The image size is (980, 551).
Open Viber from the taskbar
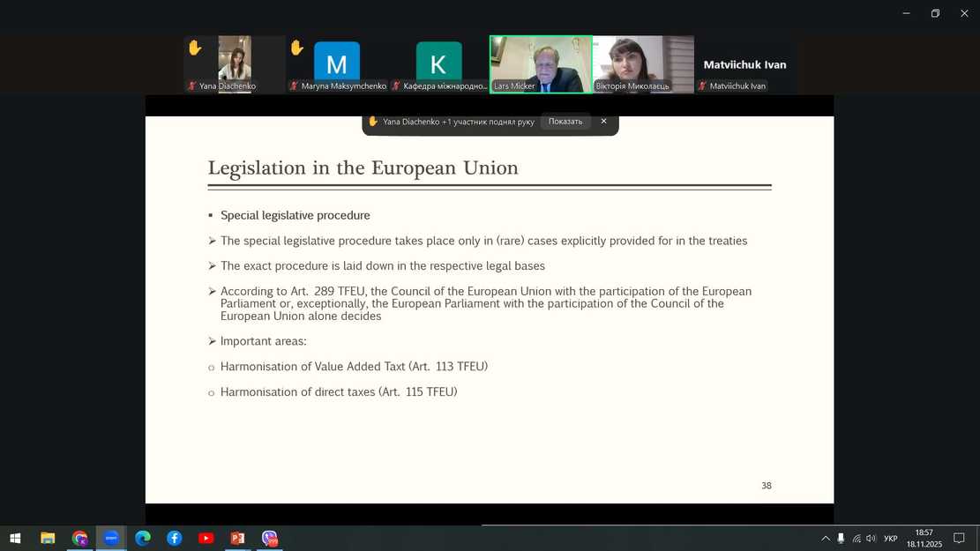[269, 539]
